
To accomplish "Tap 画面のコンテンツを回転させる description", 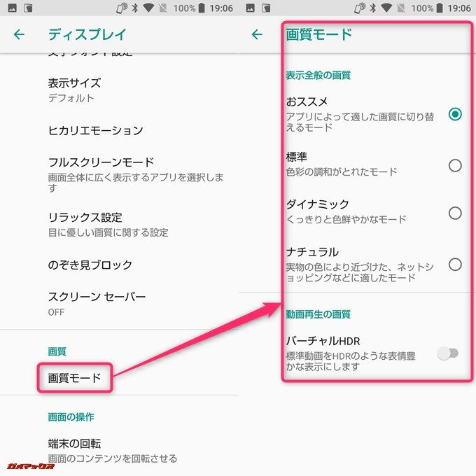I will [x=113, y=458].
